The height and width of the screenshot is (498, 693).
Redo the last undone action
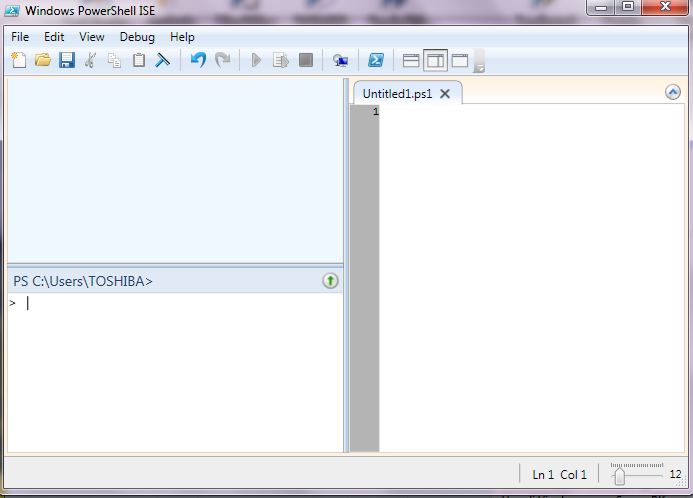point(222,60)
